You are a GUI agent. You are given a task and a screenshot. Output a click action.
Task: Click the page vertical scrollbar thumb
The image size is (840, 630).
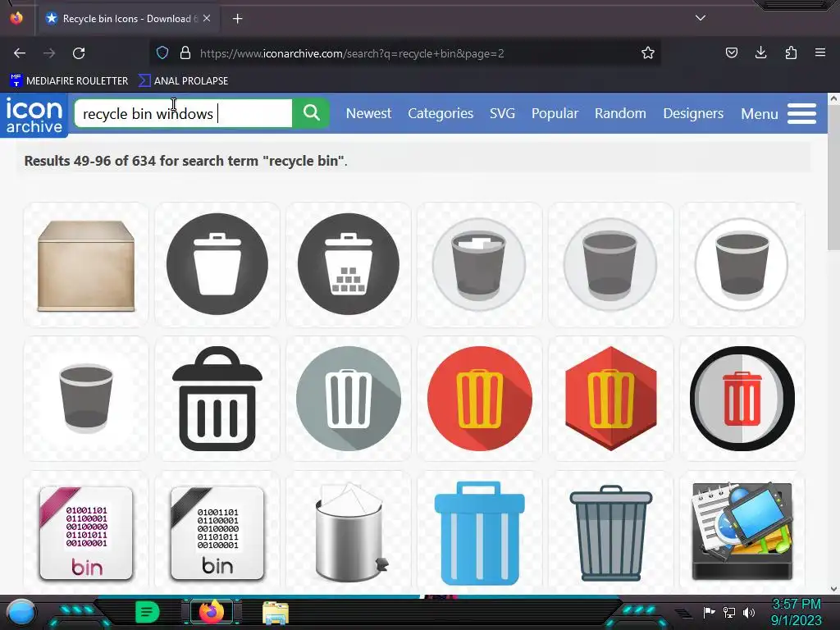[x=833, y=176]
